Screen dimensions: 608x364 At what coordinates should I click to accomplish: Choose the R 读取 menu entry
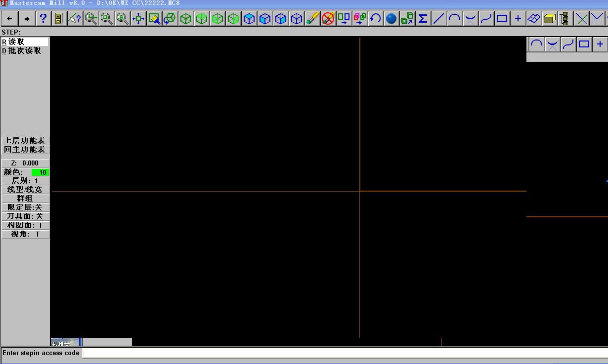25,42
